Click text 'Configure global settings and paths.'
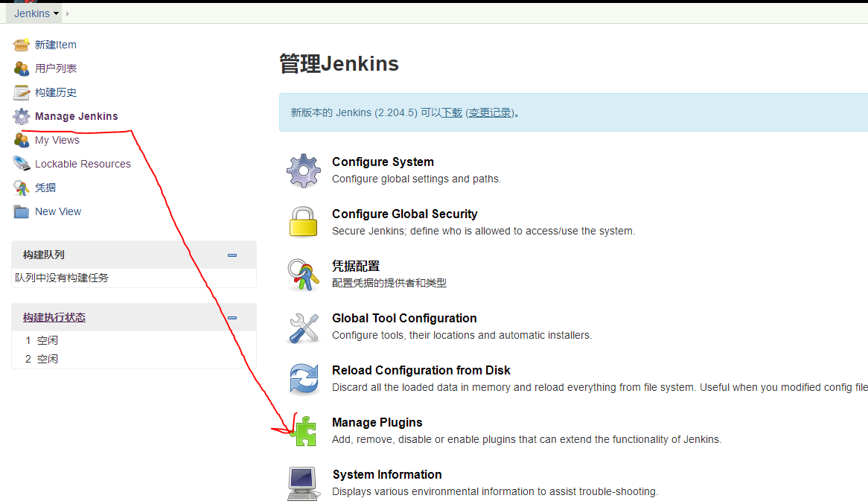The image size is (868, 504). (416, 179)
